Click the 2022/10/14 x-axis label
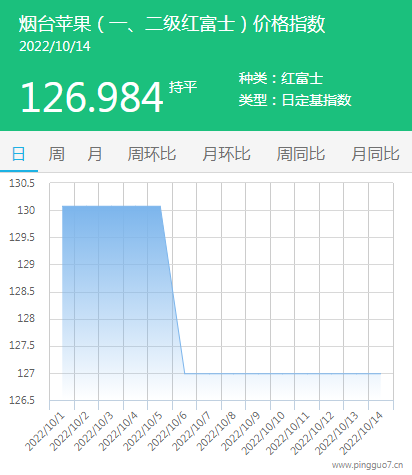The width and height of the screenshot is (412, 475). coord(362,433)
